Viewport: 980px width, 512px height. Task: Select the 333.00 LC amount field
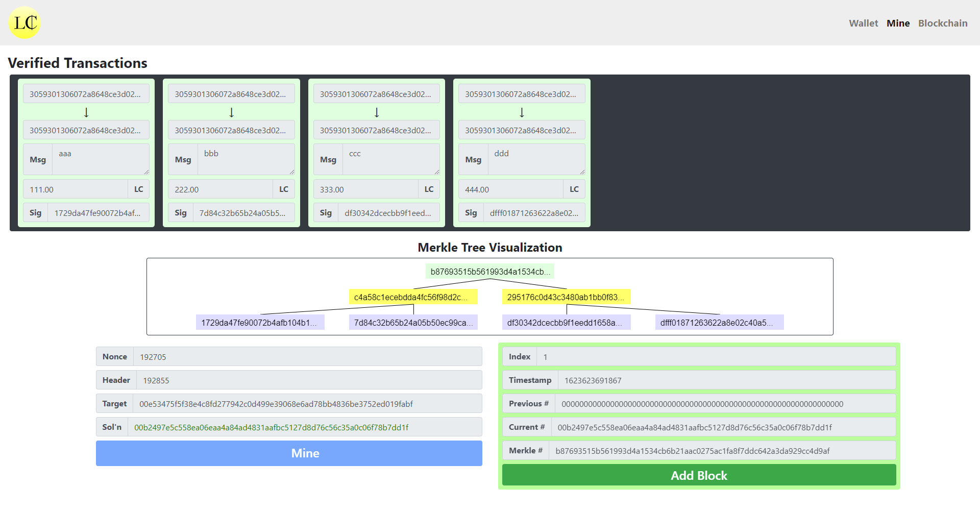(x=366, y=189)
